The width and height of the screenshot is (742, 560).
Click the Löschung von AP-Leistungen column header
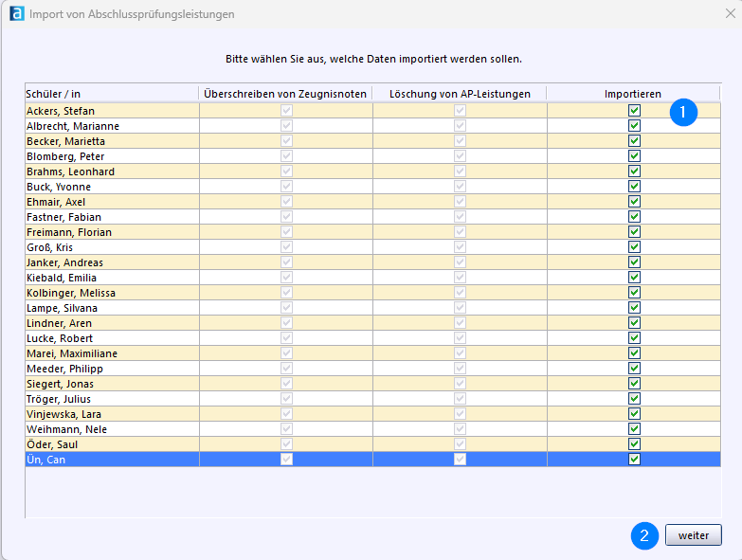[x=460, y=94]
